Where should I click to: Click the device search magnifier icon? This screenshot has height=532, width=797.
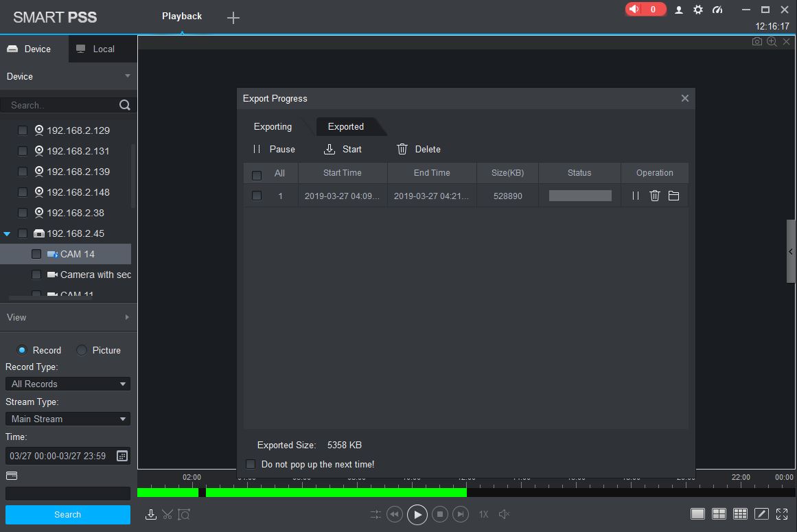click(x=124, y=105)
